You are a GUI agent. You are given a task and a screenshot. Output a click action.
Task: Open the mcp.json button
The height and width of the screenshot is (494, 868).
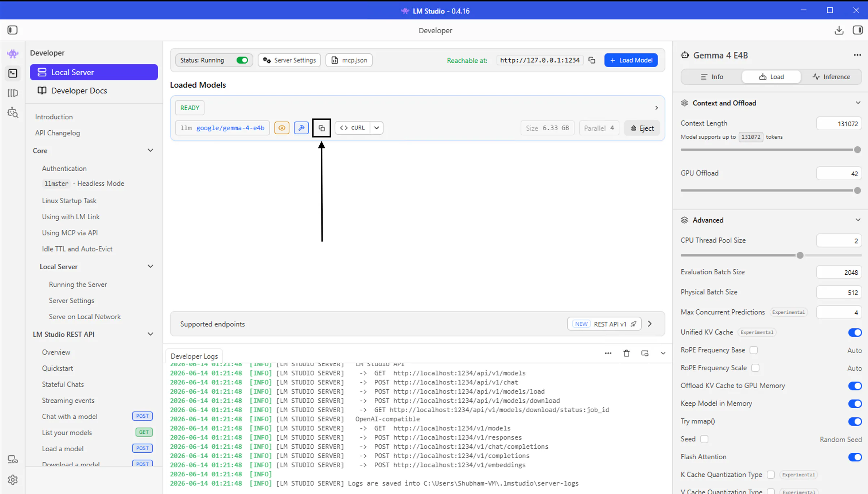click(349, 60)
